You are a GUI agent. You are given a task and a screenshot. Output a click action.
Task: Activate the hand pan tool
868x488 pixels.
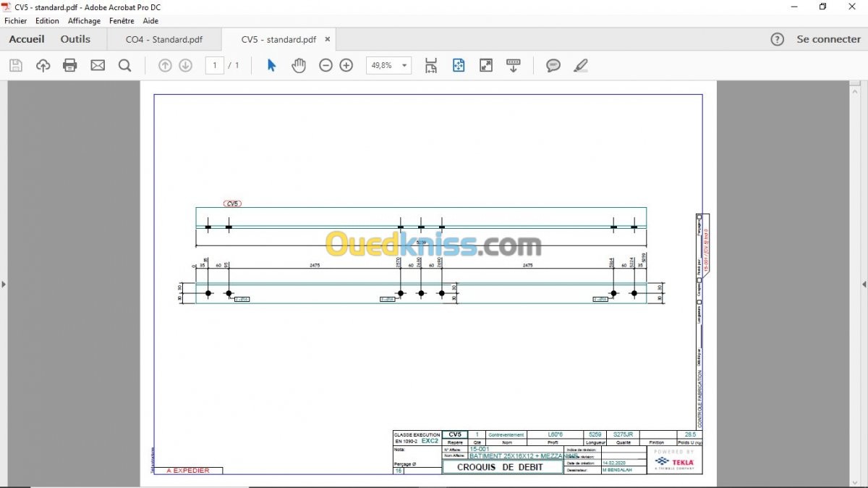(299, 65)
